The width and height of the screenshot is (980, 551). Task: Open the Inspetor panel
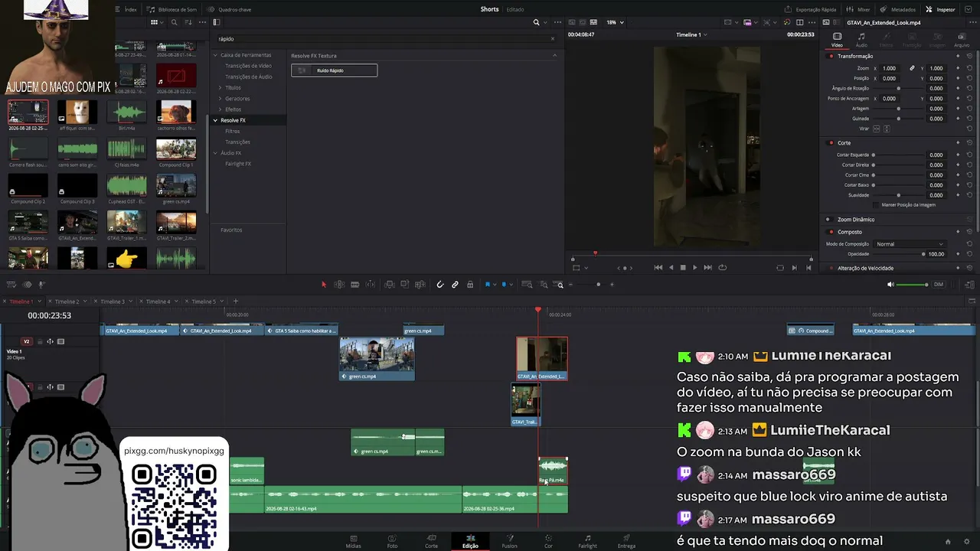941,9
